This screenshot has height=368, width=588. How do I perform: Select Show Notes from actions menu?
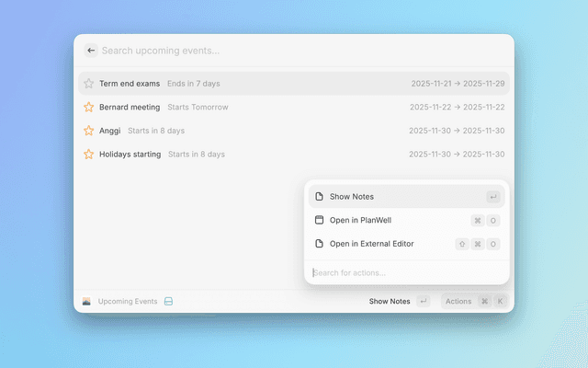[352, 197]
